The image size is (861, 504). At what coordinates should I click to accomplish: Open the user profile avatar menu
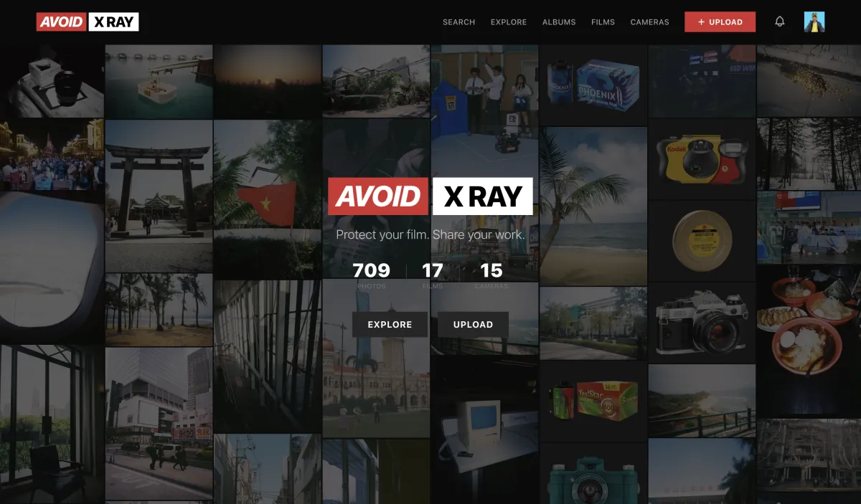(814, 22)
